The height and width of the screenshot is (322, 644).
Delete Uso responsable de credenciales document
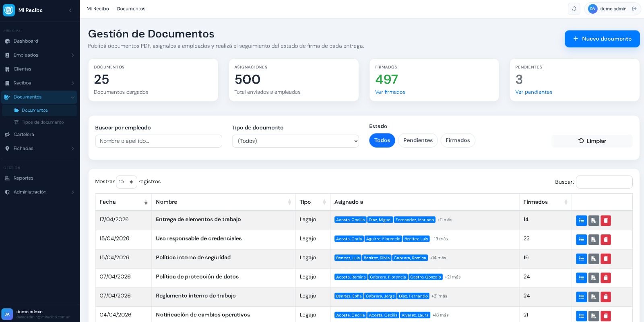tap(606, 240)
